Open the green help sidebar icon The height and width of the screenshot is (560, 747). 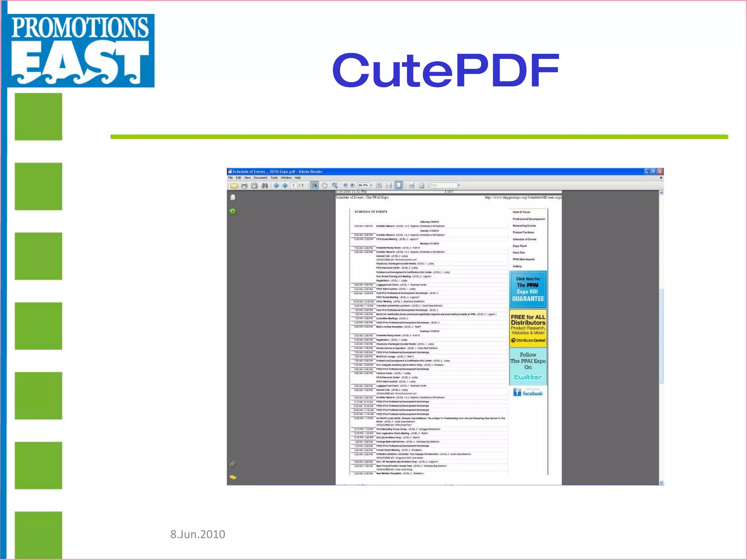pyautogui.click(x=233, y=211)
